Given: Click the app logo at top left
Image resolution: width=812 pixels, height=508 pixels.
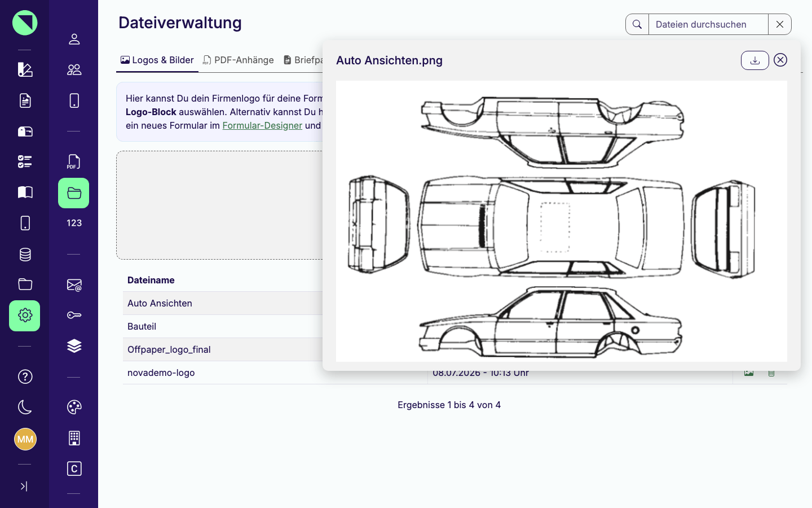Looking at the screenshot, I should click(25, 23).
